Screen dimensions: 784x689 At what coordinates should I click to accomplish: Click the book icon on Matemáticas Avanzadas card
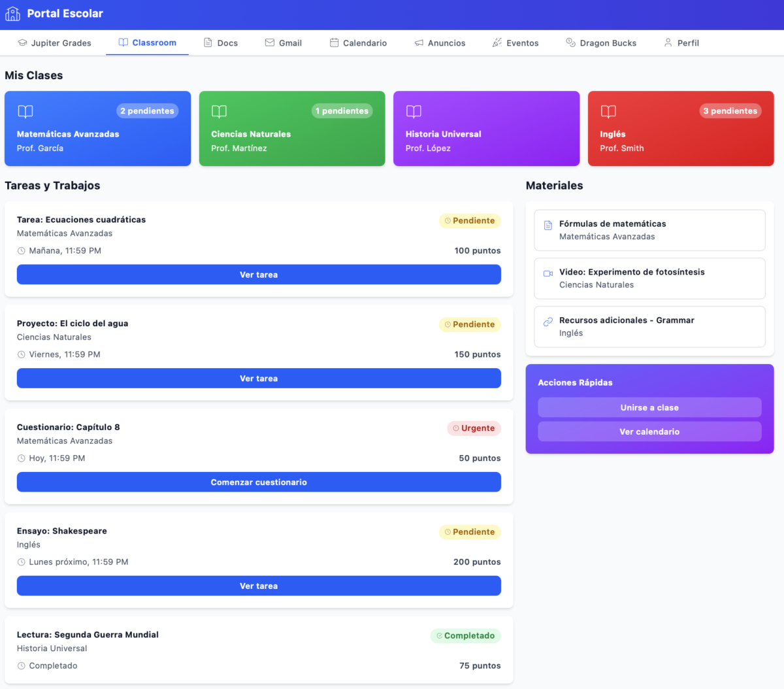click(x=25, y=111)
